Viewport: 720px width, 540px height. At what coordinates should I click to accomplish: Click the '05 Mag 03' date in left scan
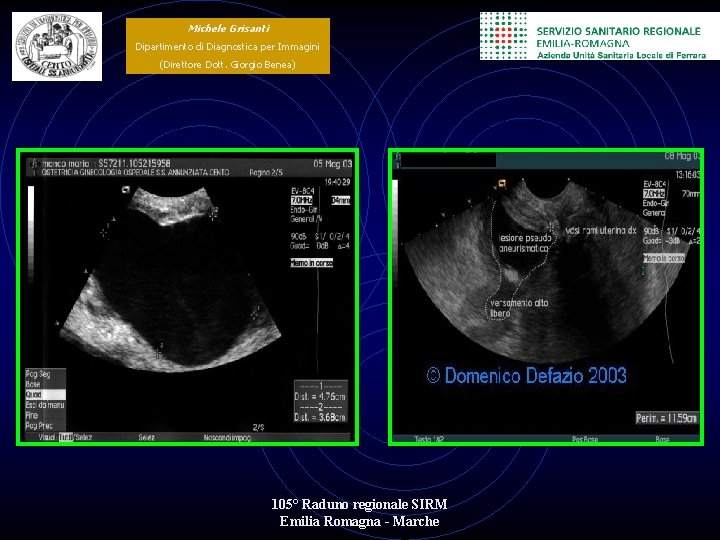tap(332, 163)
